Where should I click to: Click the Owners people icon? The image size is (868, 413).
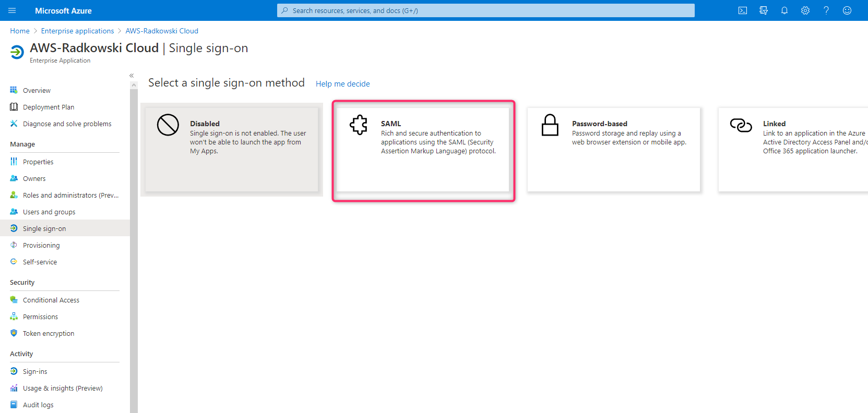click(x=14, y=178)
